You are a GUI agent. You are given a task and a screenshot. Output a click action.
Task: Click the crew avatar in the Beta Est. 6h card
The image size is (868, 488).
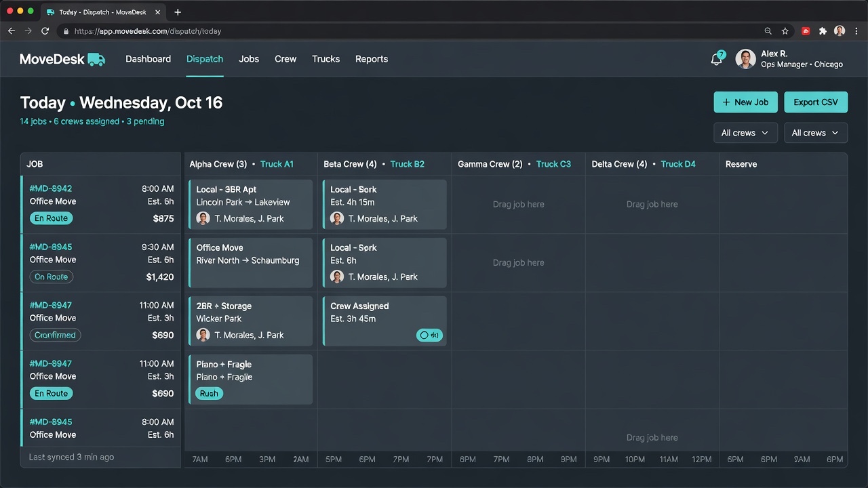pos(337,277)
